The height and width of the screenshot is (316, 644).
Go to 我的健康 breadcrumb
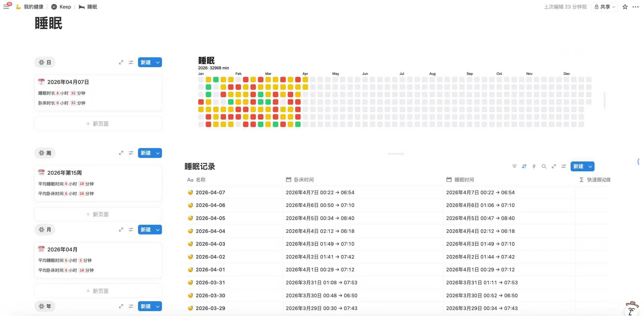point(33,7)
